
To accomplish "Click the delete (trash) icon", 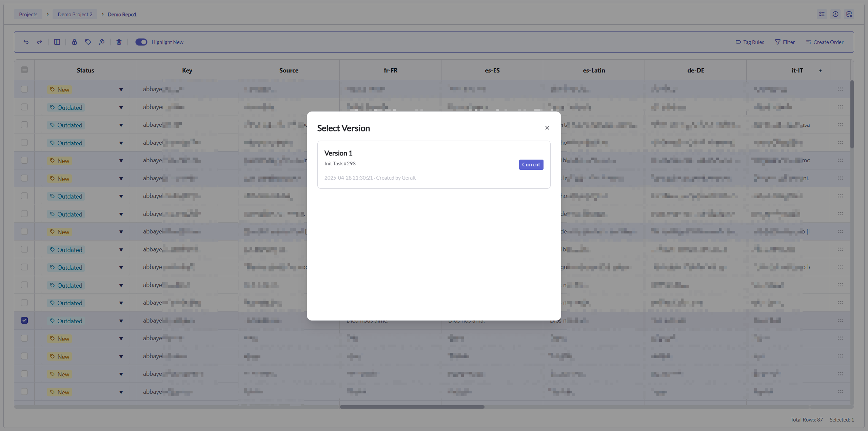I will (x=119, y=42).
